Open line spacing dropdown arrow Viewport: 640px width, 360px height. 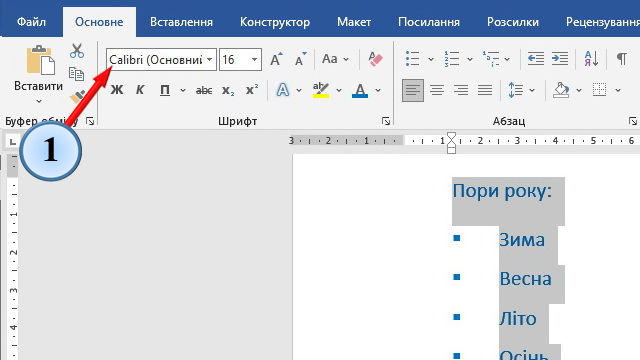tap(532, 90)
